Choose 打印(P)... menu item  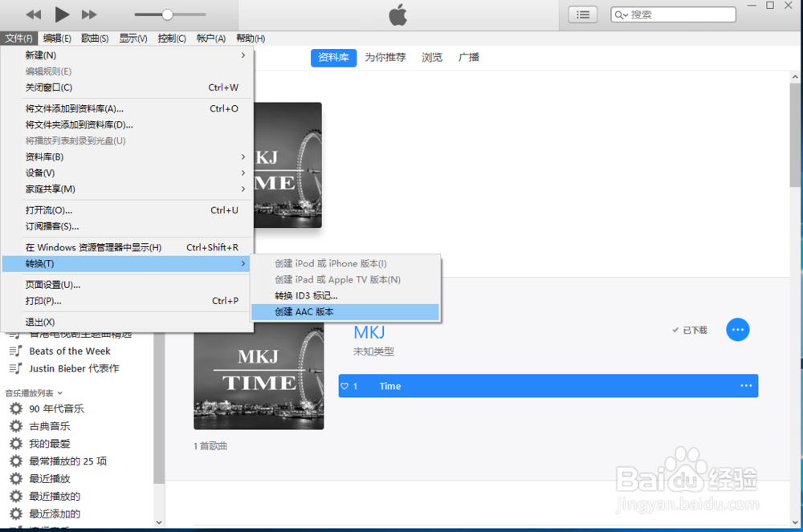point(127,301)
